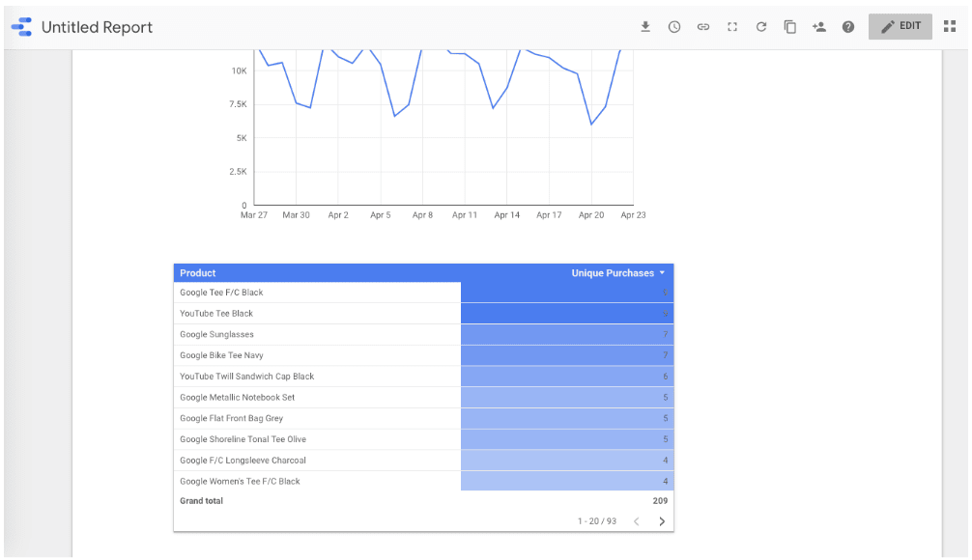Go to the previous table page
Viewport: 972px width, 560px height.
pos(636,520)
